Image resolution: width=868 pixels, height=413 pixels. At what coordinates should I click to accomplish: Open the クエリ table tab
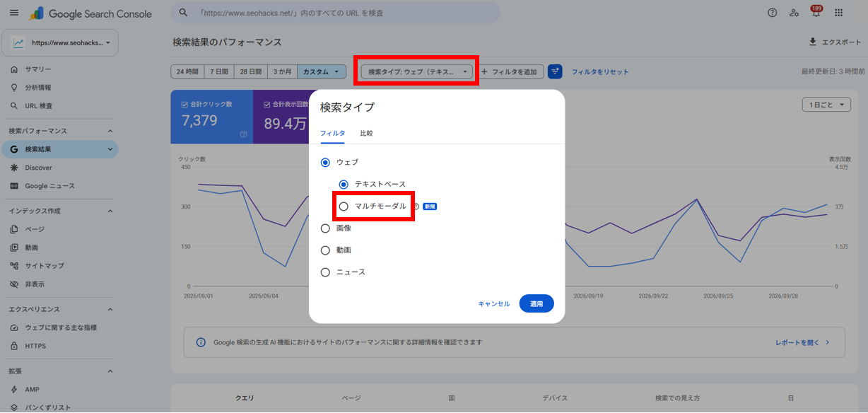[x=245, y=398]
